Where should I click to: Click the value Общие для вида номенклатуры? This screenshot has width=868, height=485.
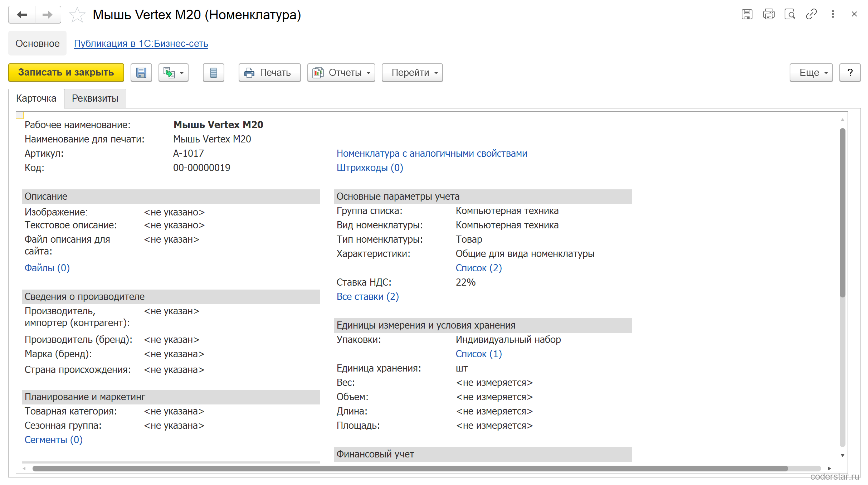coord(525,254)
